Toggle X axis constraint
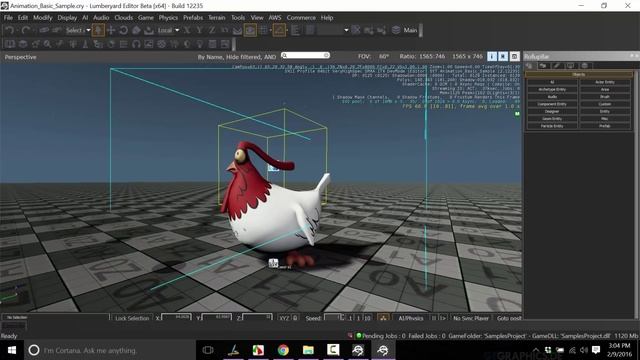The height and width of the screenshot is (360, 640). click(187, 30)
